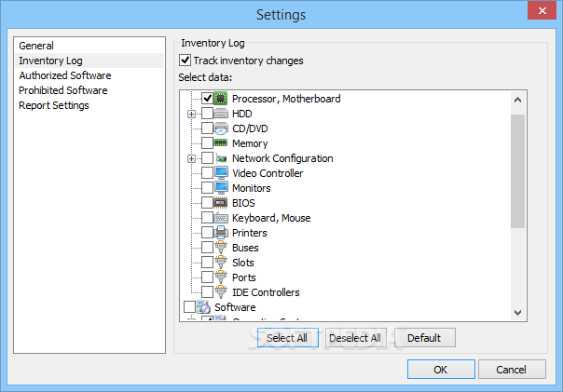
Task: Select the Monitors tree row label
Action: pos(252,188)
